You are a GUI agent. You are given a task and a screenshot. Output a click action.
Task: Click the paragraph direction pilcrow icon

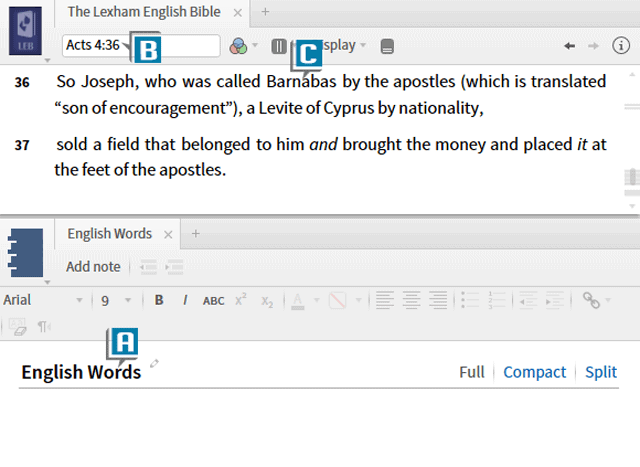point(44,327)
